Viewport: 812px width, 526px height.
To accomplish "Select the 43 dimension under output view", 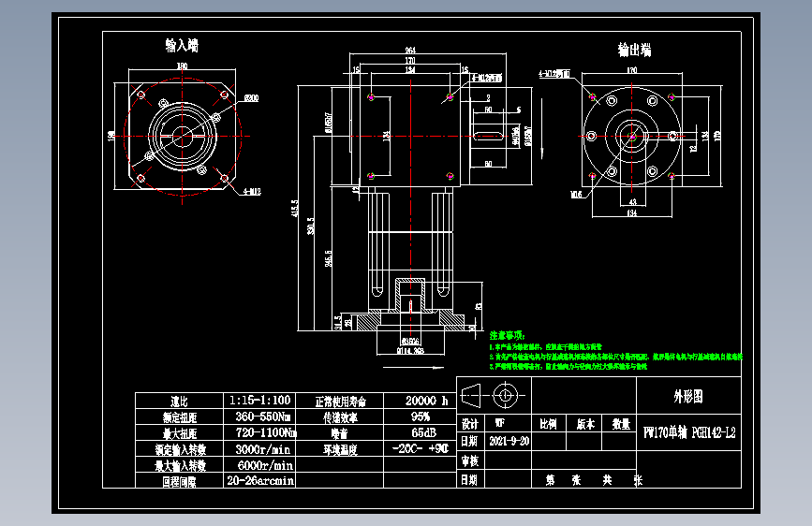I will (x=632, y=202).
